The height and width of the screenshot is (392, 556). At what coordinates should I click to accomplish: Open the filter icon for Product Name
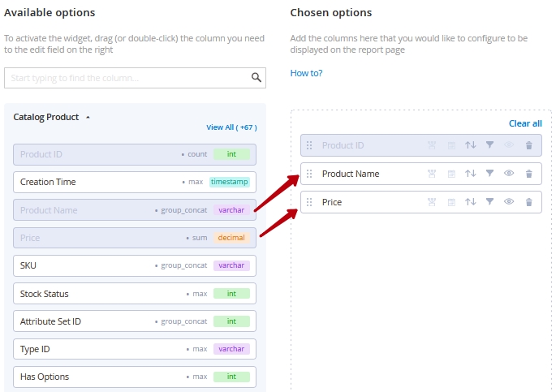coord(489,174)
